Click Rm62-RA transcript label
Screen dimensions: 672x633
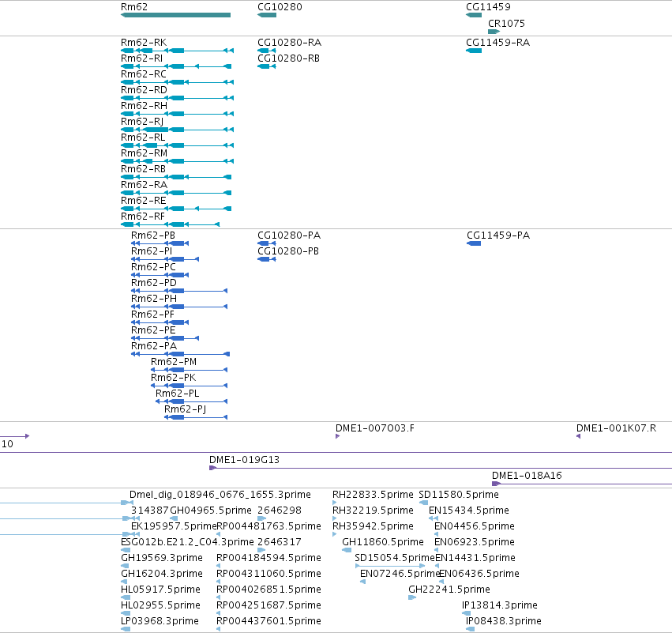[x=144, y=185]
